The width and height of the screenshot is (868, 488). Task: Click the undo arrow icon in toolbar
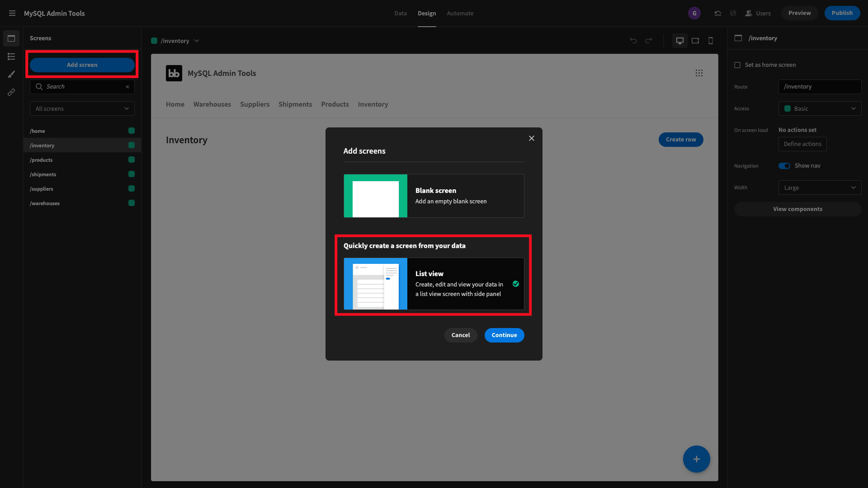(x=634, y=41)
